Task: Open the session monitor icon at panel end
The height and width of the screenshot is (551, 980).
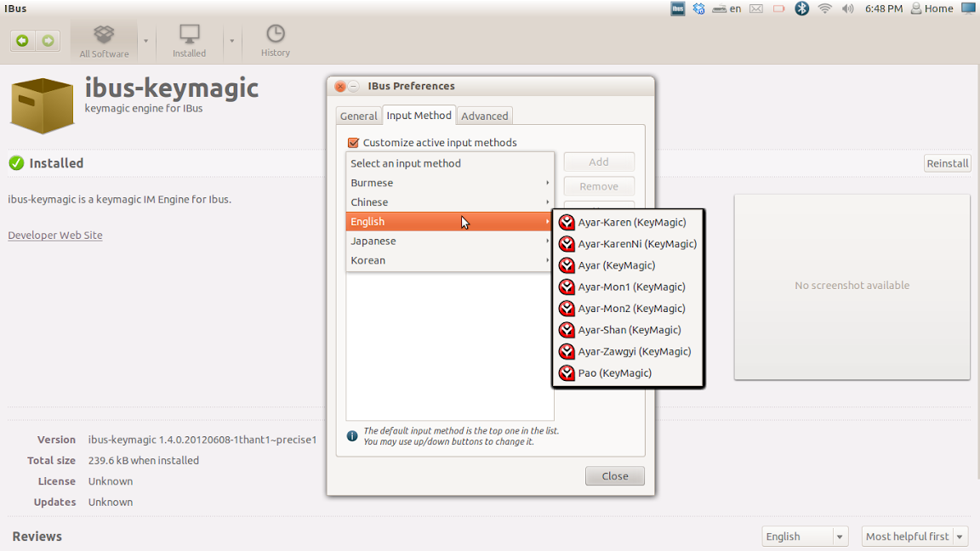Action: 968,9
